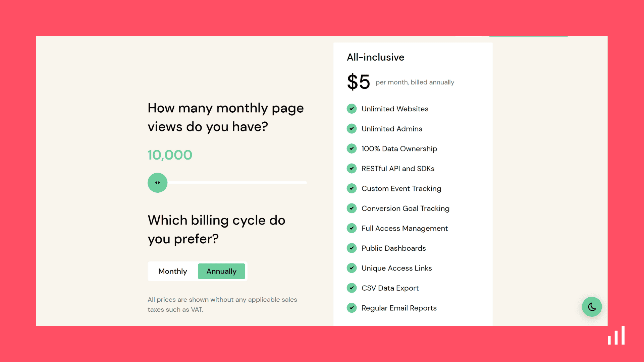
Task: Toggle the Unlimited Websites checkmark icon
Action: pos(352,109)
